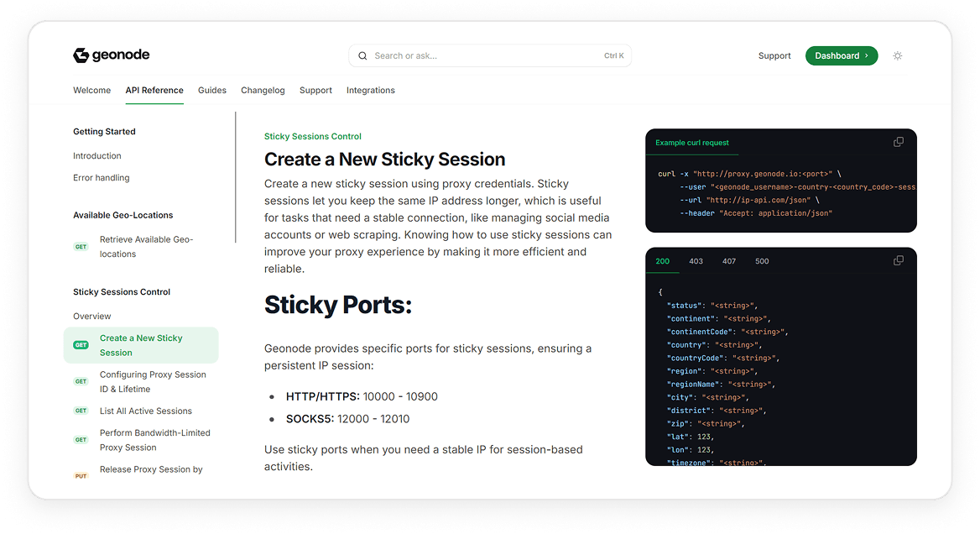Open the Changelog tab
This screenshot has width=980, height=534.
pos(263,90)
